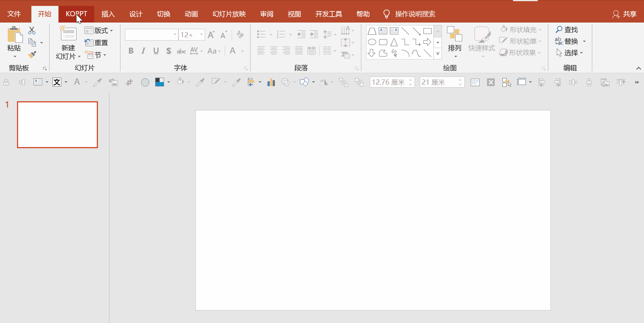Click the circle shape icon in toolbar
Image resolution: width=644 pixels, height=323 pixels.
pos(145,82)
